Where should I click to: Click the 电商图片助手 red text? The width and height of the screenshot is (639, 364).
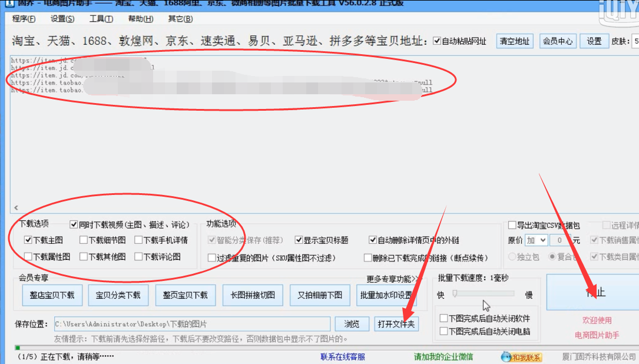(597, 335)
